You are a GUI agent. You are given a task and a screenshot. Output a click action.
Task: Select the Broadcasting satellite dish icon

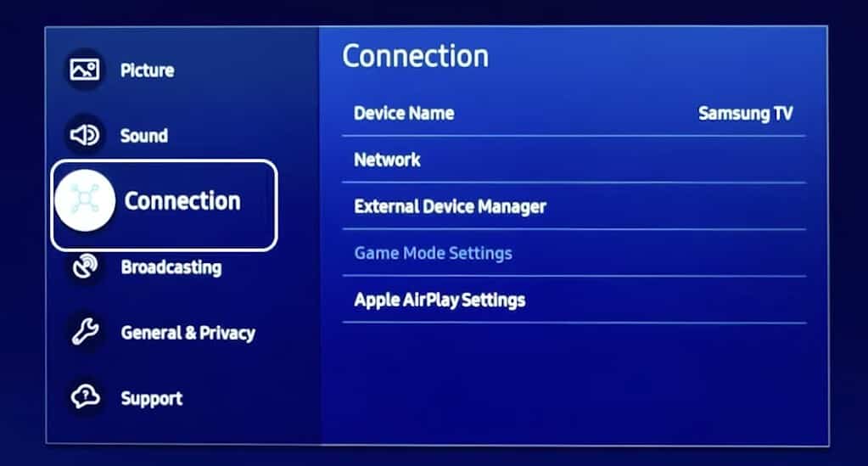(x=85, y=267)
